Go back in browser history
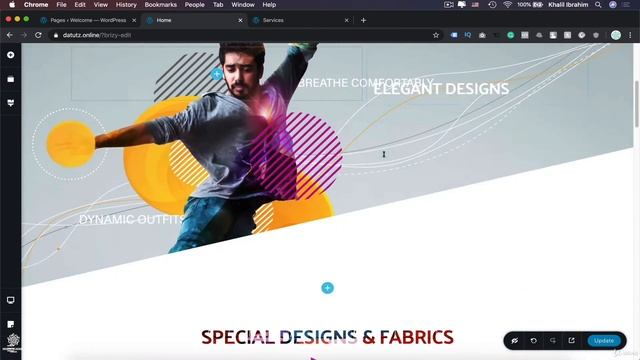This screenshot has width=640, height=360. pos(10,35)
